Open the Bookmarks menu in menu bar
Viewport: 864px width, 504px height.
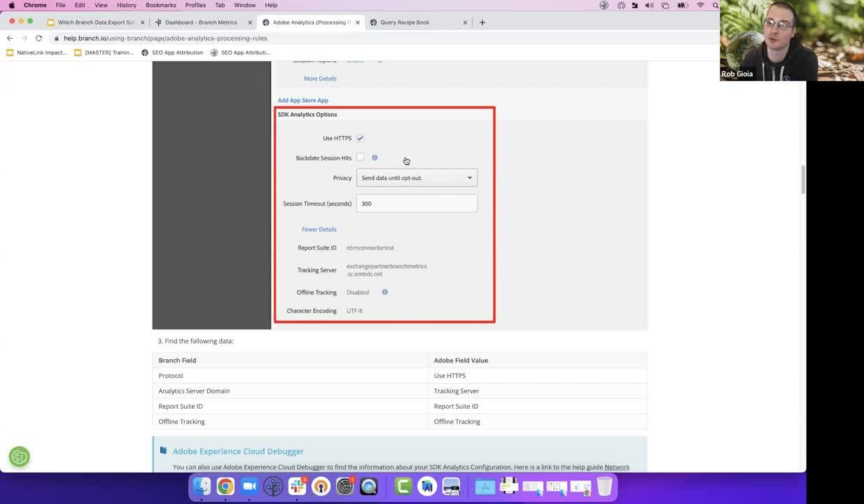(x=160, y=5)
